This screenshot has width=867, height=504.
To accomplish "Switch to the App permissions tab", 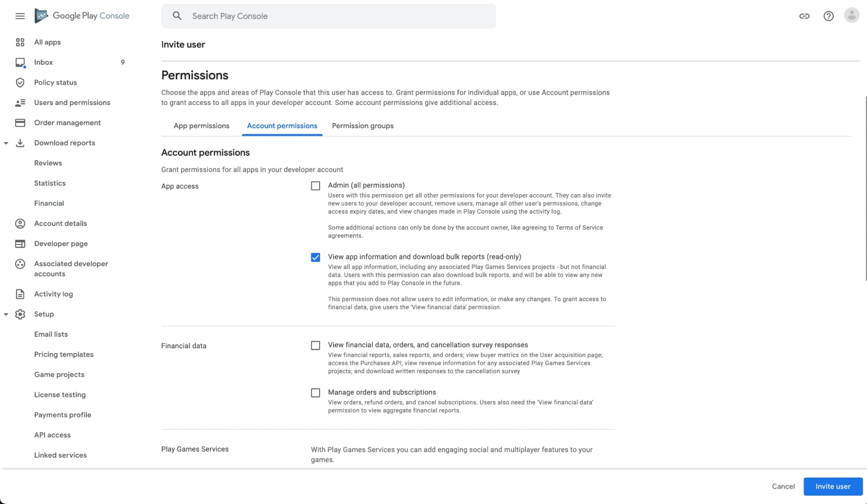I will point(201,126).
